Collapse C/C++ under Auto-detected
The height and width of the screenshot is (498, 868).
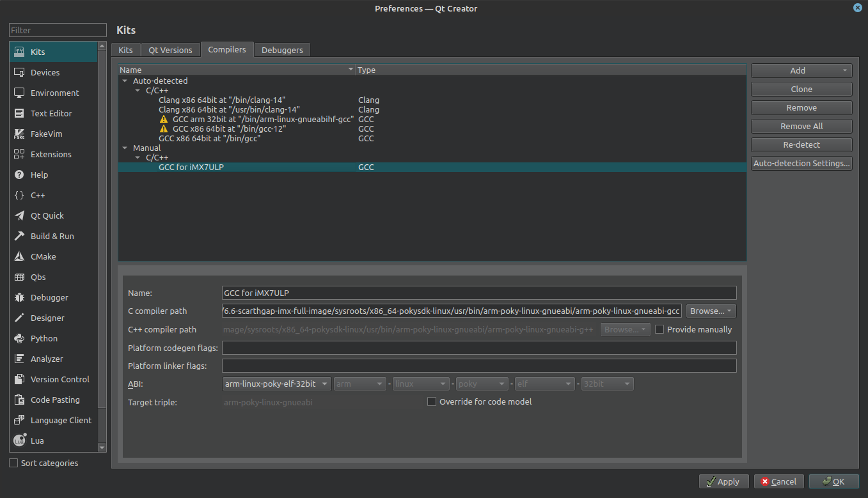click(x=137, y=91)
